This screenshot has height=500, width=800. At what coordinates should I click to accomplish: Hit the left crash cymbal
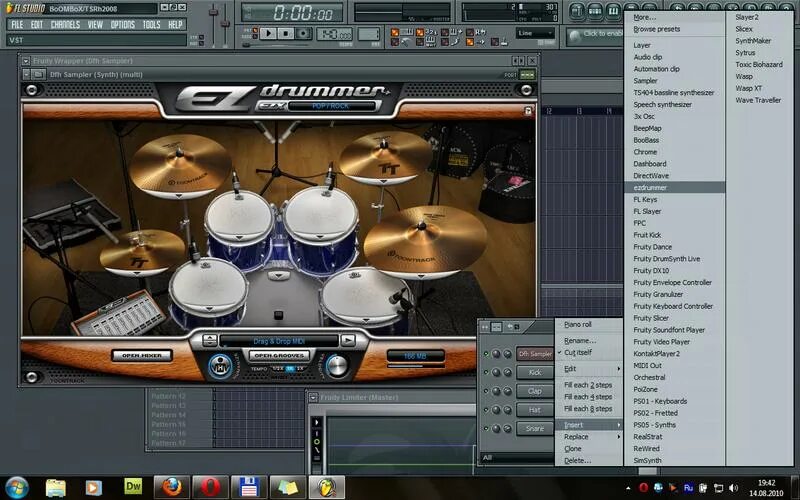180,165
